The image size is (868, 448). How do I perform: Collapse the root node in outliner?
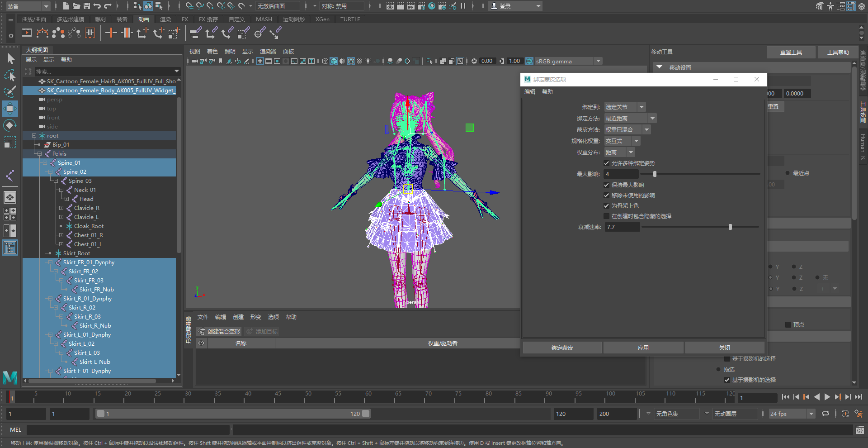34,136
